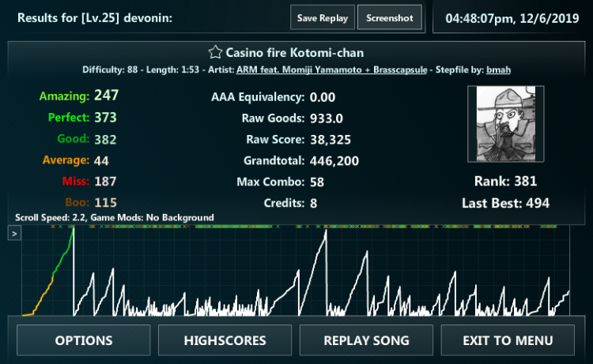Image resolution: width=593 pixels, height=364 pixels.
Task: Expand the graph panel using the arrow button
Action: click(14, 233)
